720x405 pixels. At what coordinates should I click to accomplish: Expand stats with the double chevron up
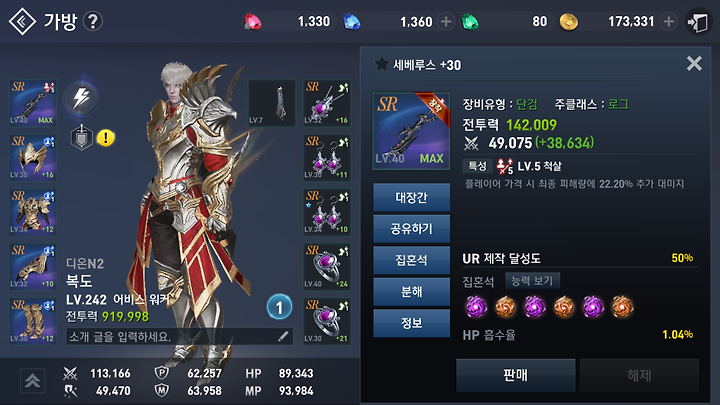coord(32,381)
